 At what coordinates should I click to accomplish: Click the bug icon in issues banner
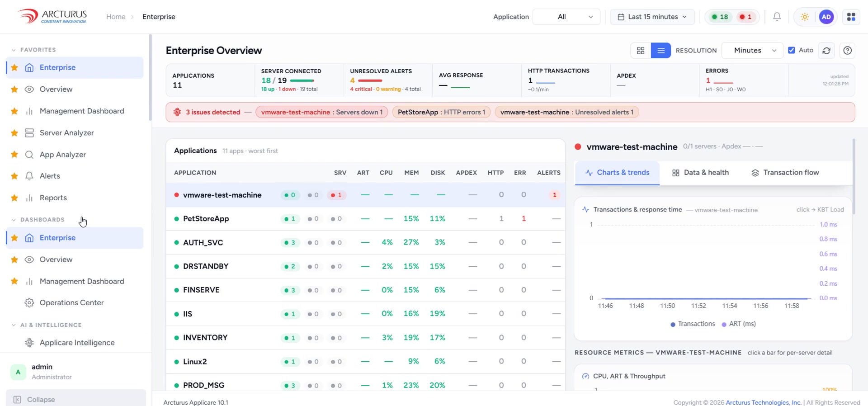[177, 112]
